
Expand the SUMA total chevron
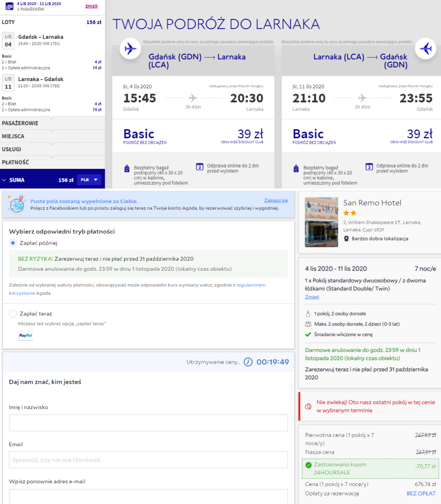4,180
